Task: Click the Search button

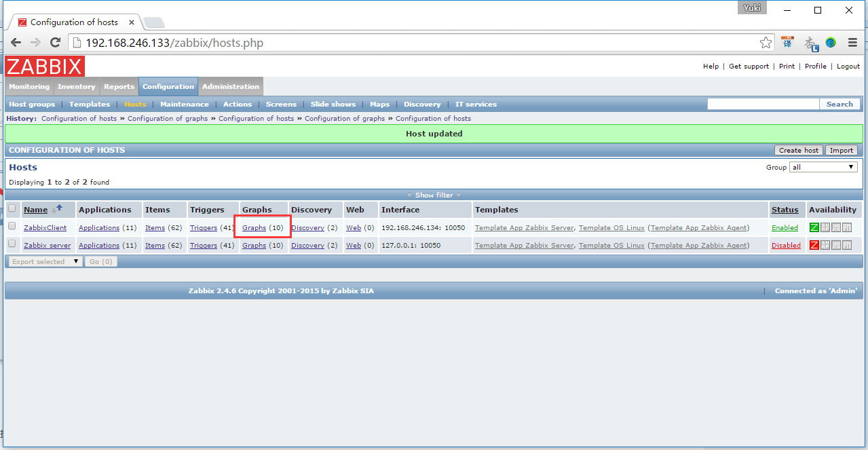Action: pos(839,105)
